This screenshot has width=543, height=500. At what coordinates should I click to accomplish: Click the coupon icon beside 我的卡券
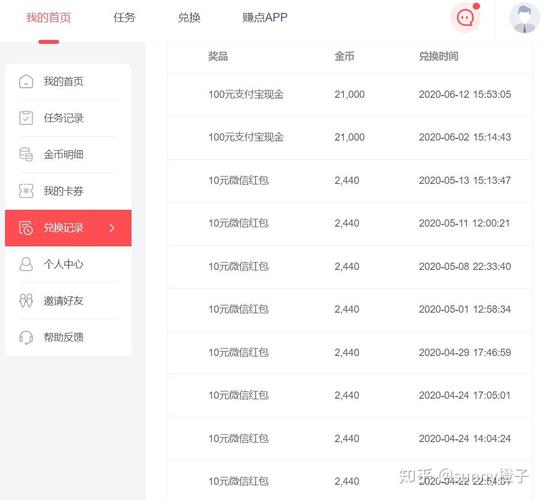pyautogui.click(x=26, y=191)
